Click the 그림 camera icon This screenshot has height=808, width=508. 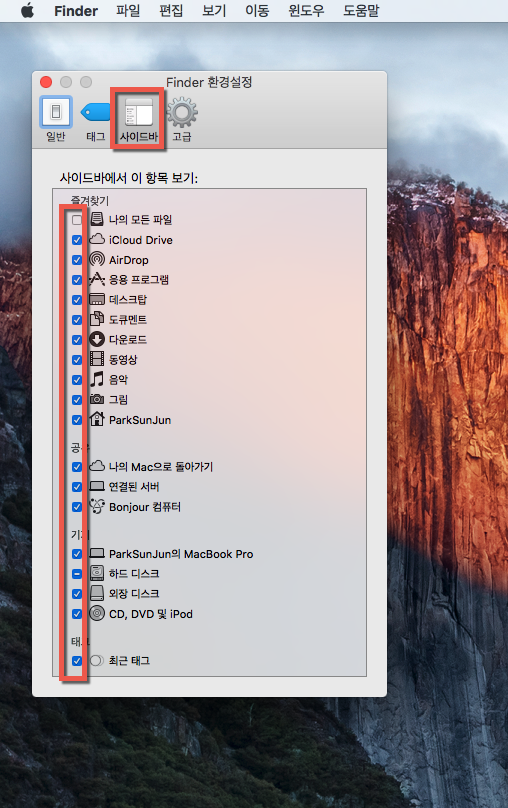[x=97, y=399]
